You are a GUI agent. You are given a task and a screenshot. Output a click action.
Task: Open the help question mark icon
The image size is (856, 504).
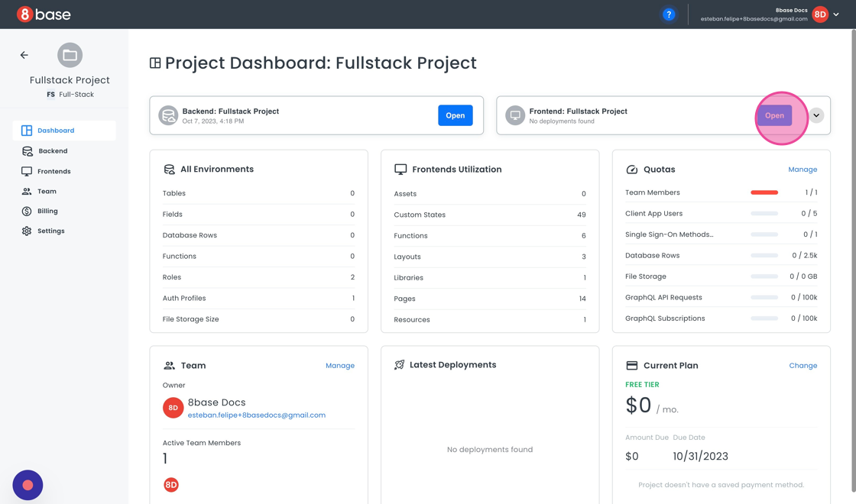pyautogui.click(x=669, y=15)
